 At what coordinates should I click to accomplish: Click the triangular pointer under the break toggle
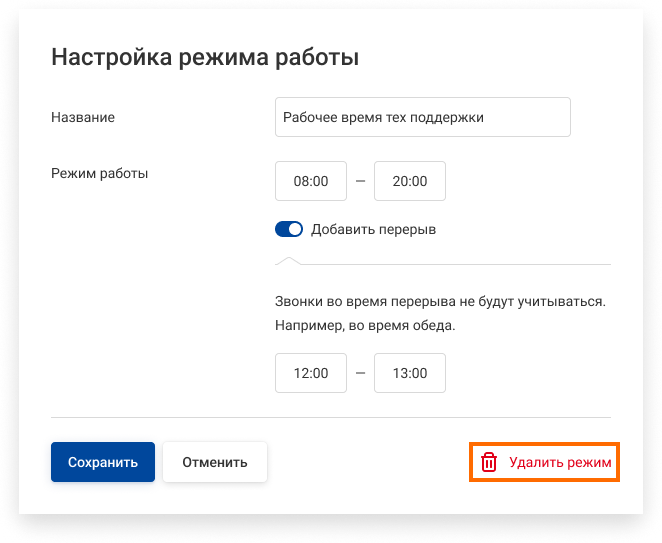(x=289, y=260)
